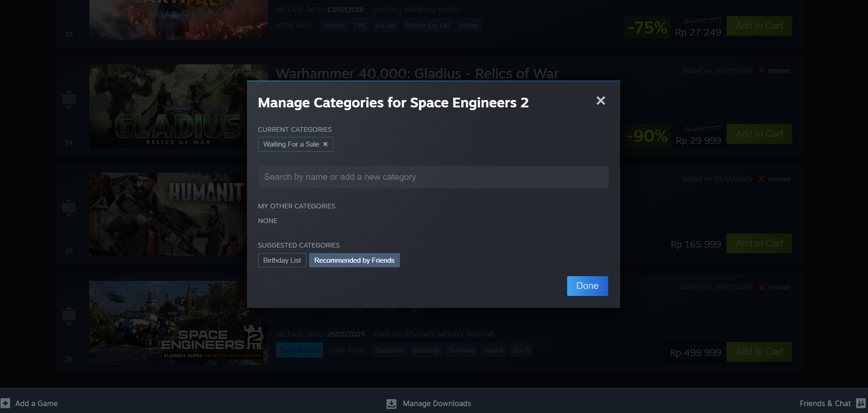Click the Add a Game plus icon
The image size is (868, 413).
click(x=6, y=403)
